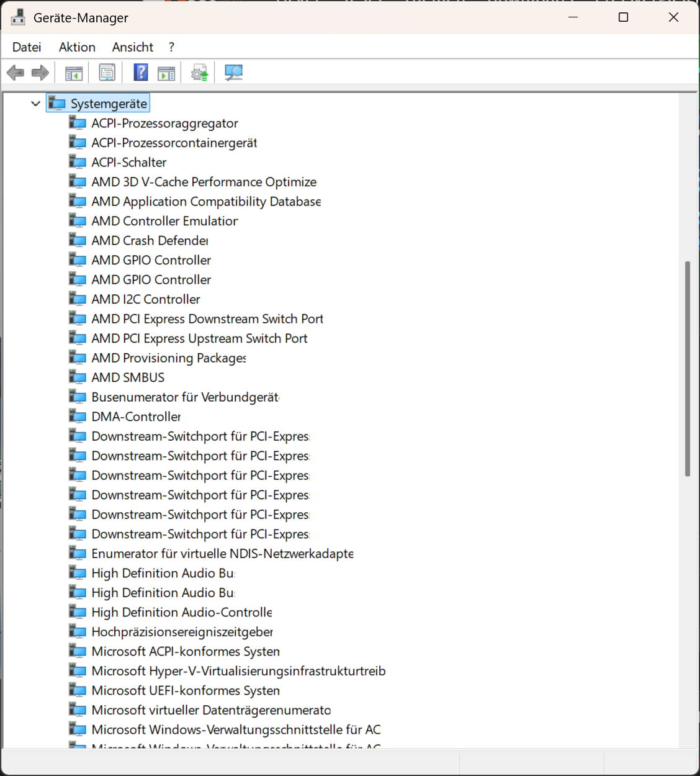
Task: Select AMD Provisioning Packages
Action: (169, 358)
